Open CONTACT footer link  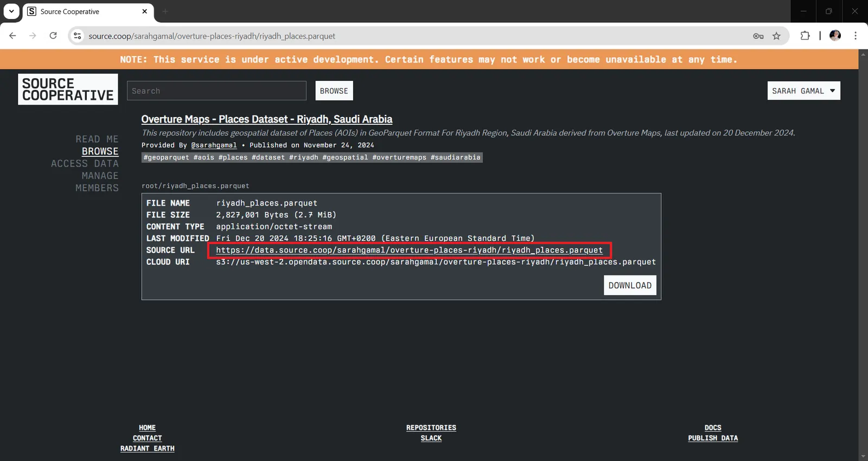147,438
